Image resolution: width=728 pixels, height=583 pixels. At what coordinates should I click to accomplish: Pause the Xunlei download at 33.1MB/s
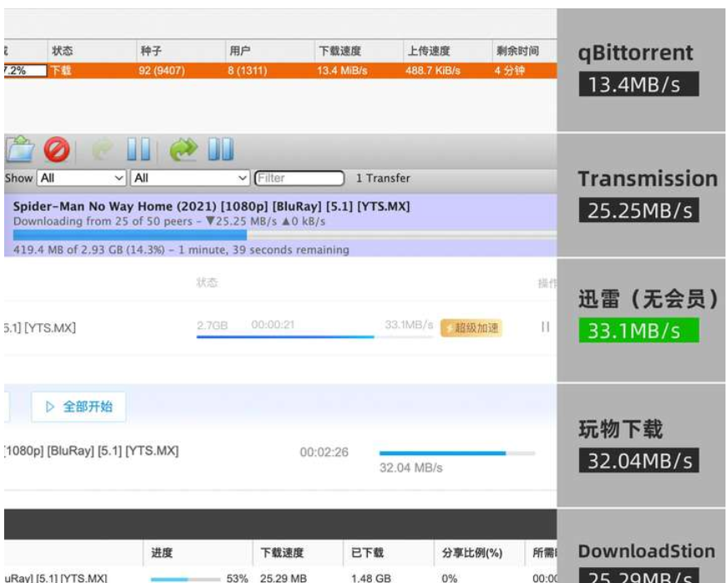(545, 327)
